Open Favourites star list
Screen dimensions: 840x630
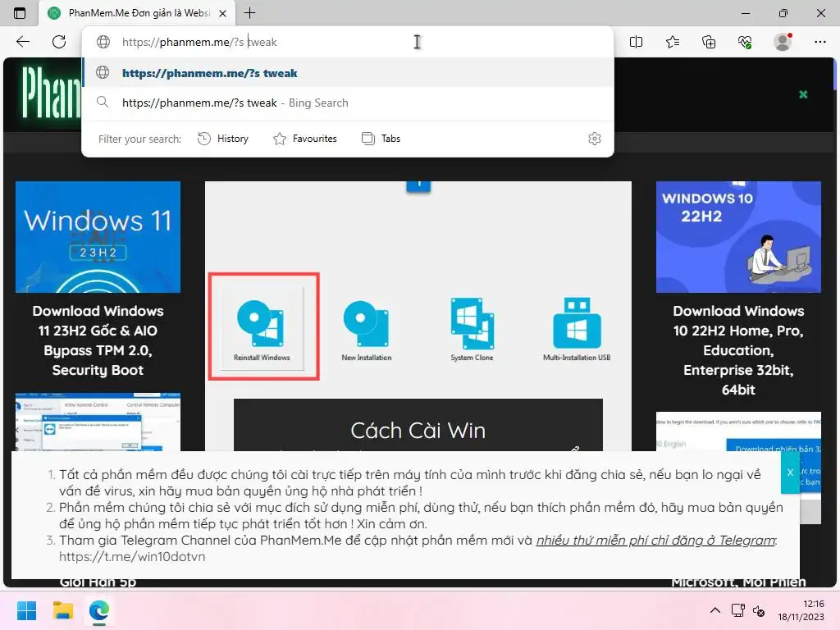tap(673, 42)
